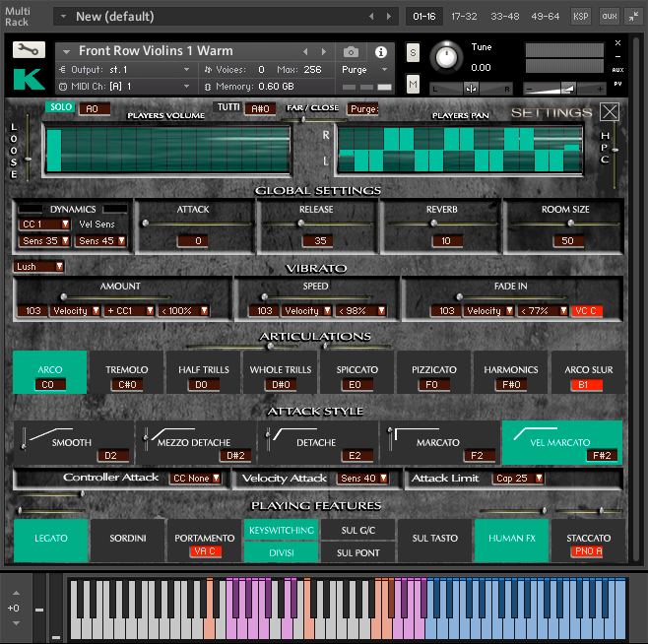
Task: Click the Tutti A#0 keyswitch field
Action: point(260,108)
